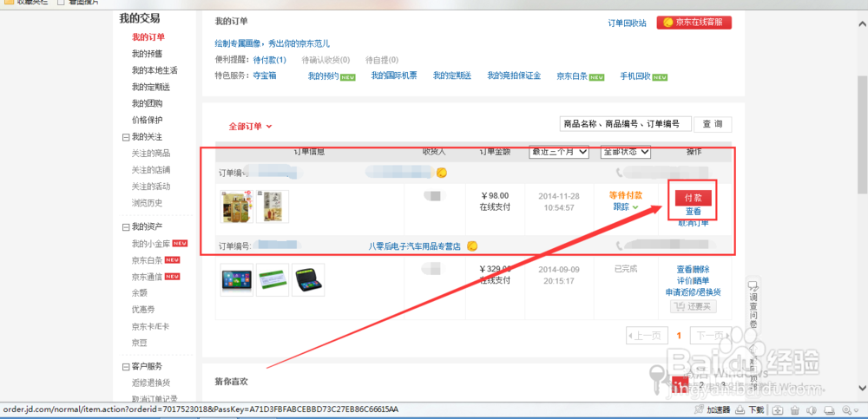Open the 我的竞拍保证金 link
Viewport: 868px width, 419px height.
pos(514,75)
